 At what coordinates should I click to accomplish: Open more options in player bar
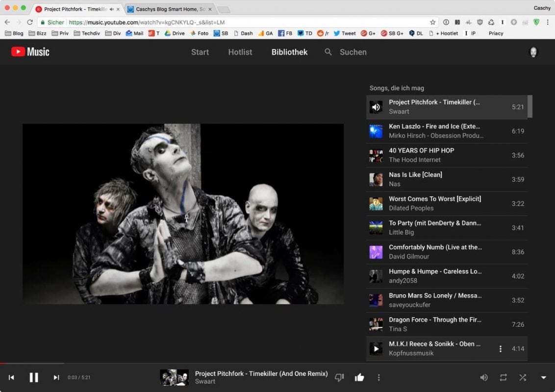coord(378,377)
